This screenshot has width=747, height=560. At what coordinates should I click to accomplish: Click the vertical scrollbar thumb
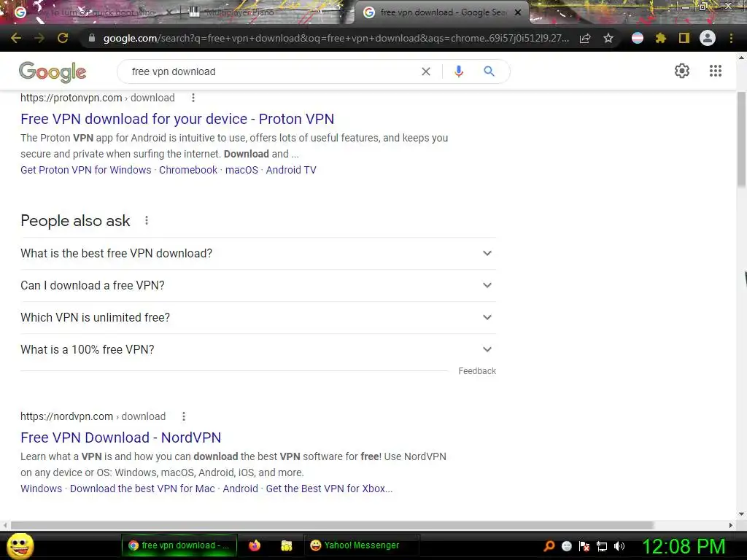coord(741,139)
